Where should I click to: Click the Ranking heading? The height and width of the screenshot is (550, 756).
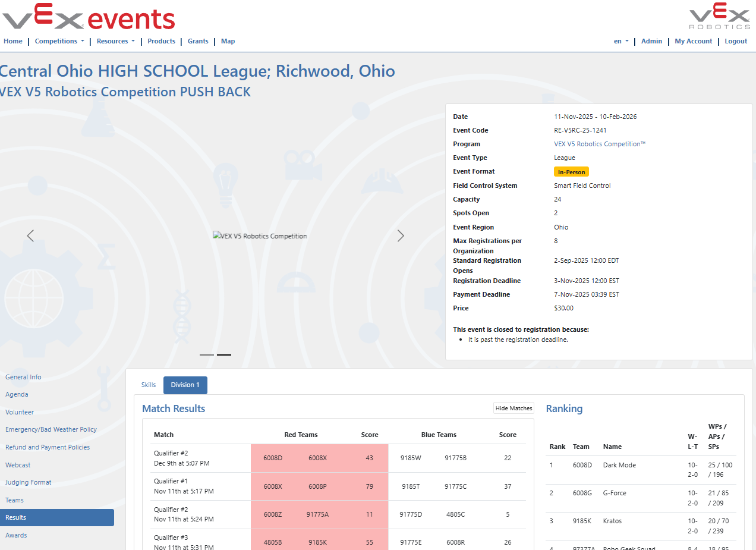tap(564, 408)
